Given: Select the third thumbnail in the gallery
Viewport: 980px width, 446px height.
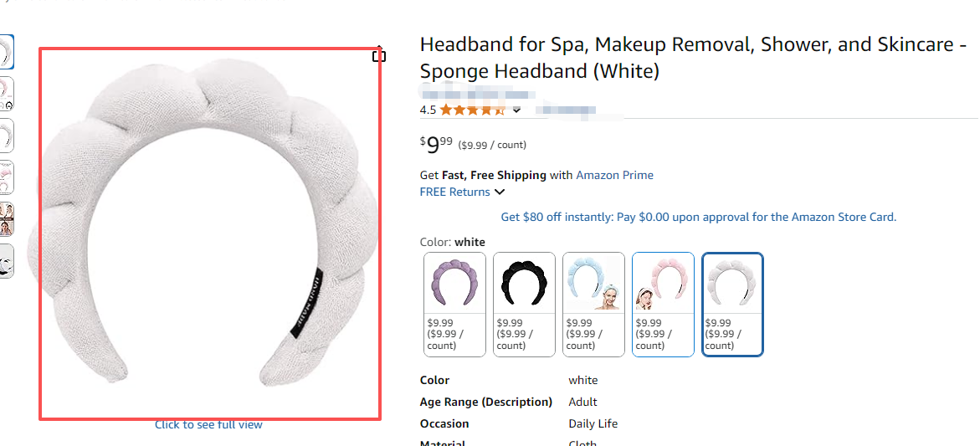Looking at the screenshot, I should click(6, 136).
